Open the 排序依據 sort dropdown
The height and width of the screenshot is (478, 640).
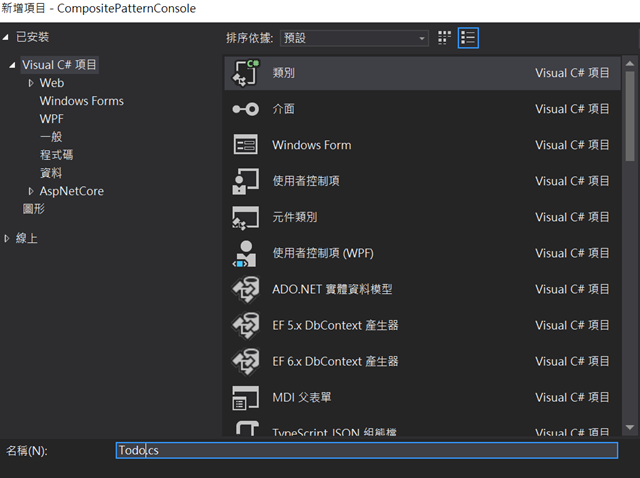tap(354, 38)
